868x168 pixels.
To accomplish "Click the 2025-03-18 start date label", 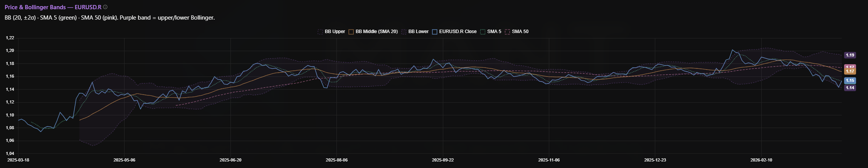I will tap(19, 160).
